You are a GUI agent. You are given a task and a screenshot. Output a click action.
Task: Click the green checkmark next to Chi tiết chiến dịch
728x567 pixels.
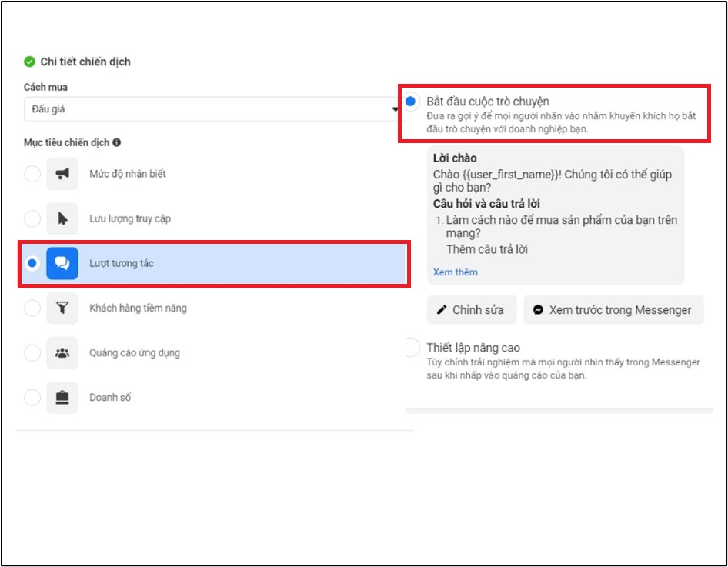29,62
